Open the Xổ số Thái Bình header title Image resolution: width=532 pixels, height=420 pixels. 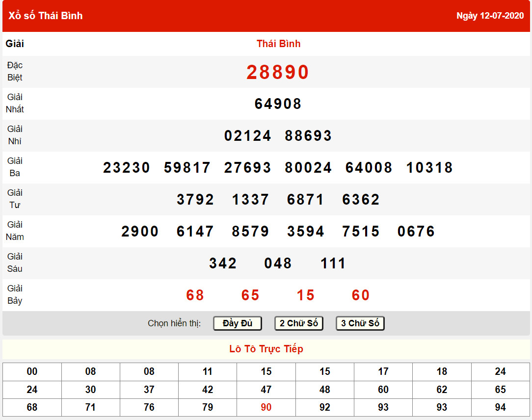[46, 16]
